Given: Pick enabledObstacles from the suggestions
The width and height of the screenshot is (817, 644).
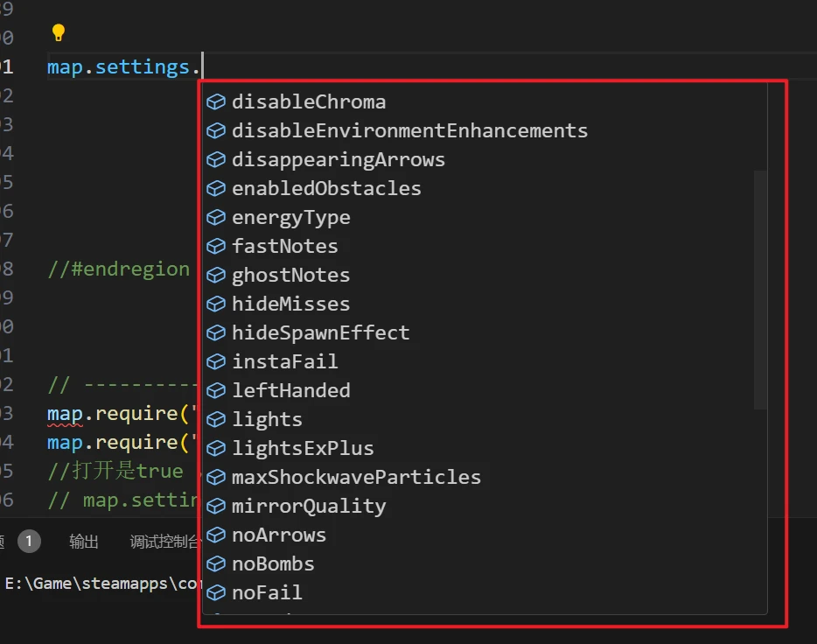Looking at the screenshot, I should (x=326, y=189).
